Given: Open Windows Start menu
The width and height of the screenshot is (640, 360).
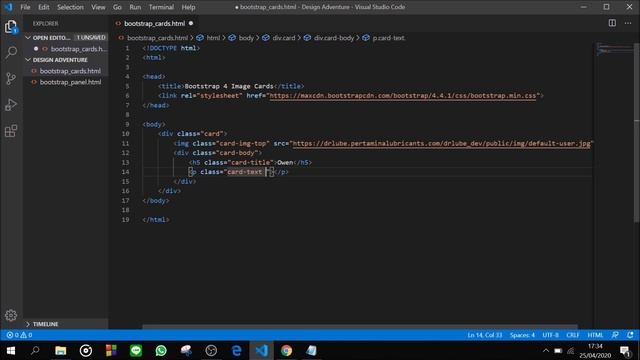Looking at the screenshot, I should (x=11, y=351).
